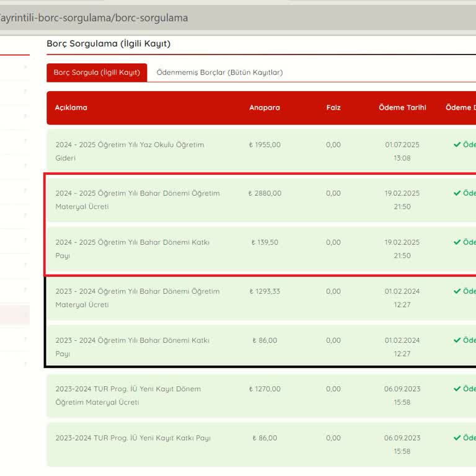Switch to Borç Sorgula (İlgili Kayıt) tab
This screenshot has width=476, height=476.
[x=97, y=73]
